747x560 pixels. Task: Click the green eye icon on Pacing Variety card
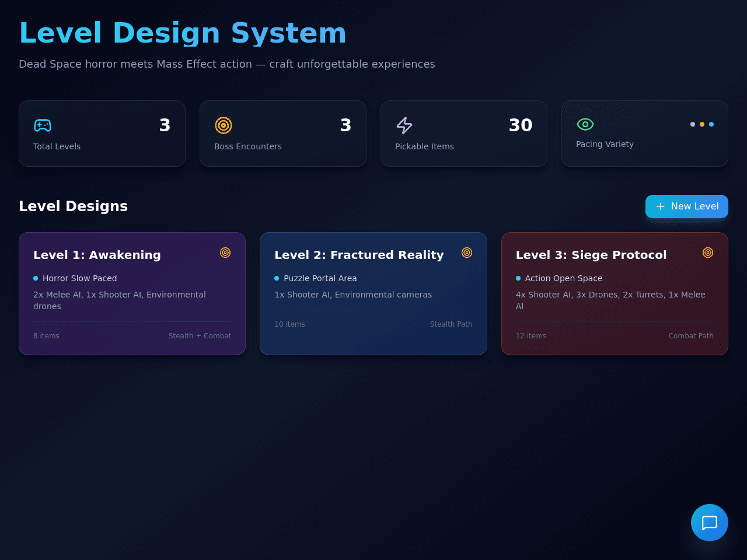[585, 124]
